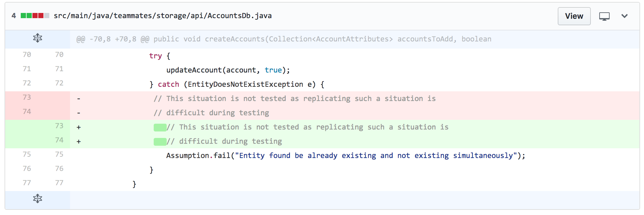Expand hidden lines above the hunk header
644x215 pixels.
pyautogui.click(x=38, y=38)
